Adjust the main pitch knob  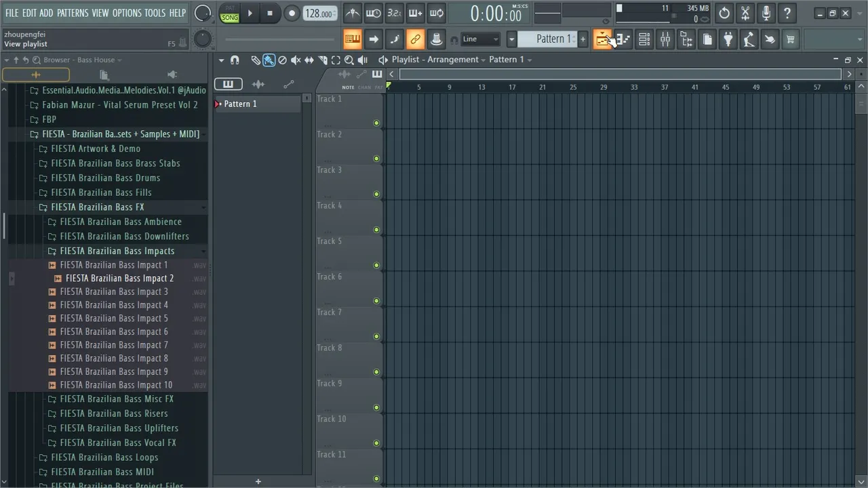202,39
